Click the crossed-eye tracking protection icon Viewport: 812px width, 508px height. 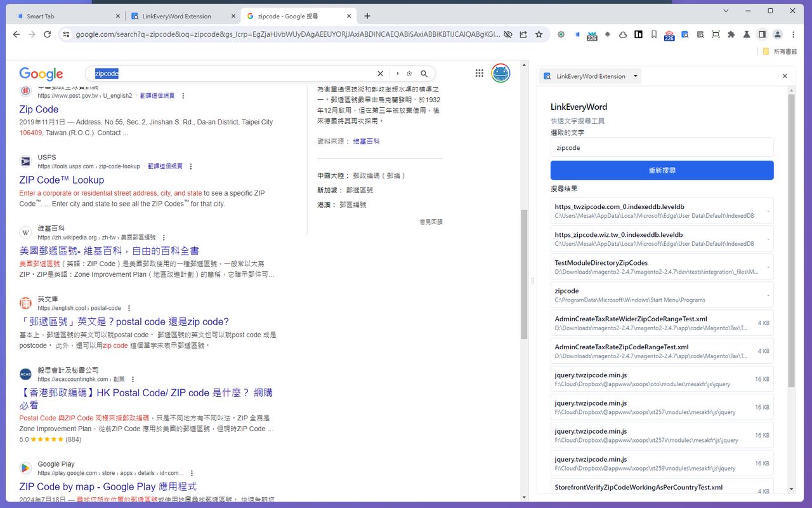(x=507, y=34)
